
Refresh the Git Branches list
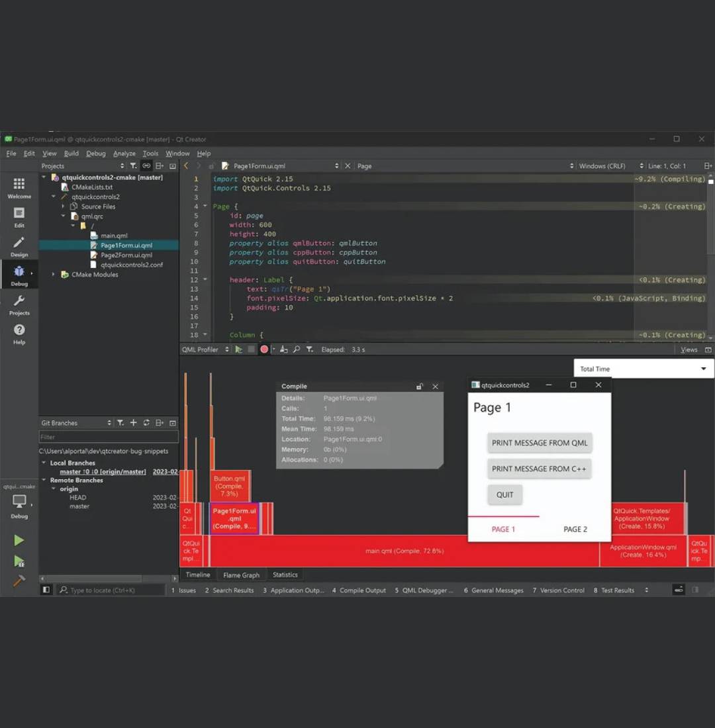(x=146, y=423)
